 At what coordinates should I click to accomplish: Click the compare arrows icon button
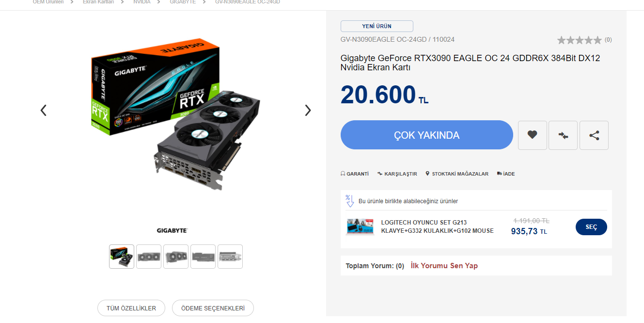click(563, 135)
